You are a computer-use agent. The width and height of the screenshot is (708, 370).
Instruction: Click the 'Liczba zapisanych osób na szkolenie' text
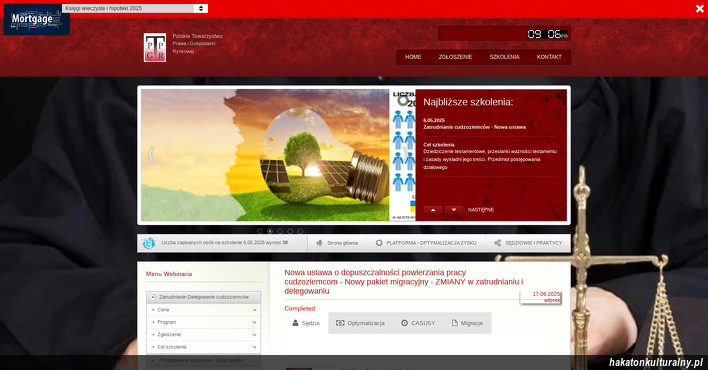(224, 243)
